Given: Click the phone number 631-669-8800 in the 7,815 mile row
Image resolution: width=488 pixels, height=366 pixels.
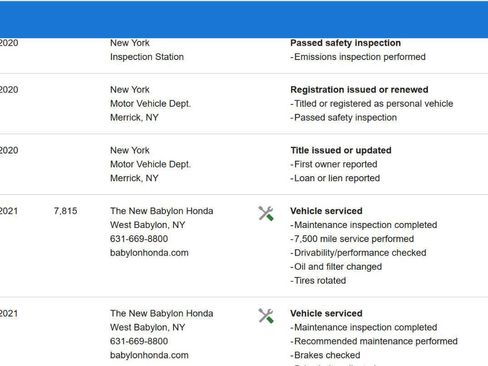Looking at the screenshot, I should point(139,239).
